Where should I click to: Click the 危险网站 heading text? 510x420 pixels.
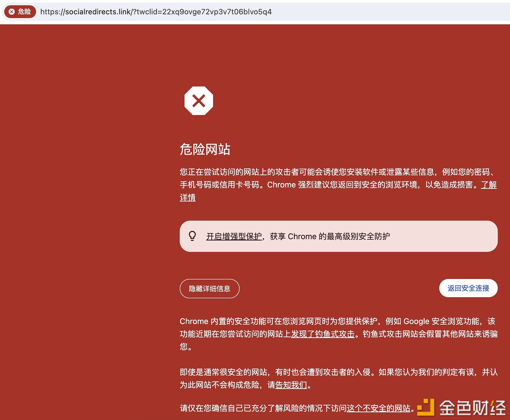(x=205, y=149)
